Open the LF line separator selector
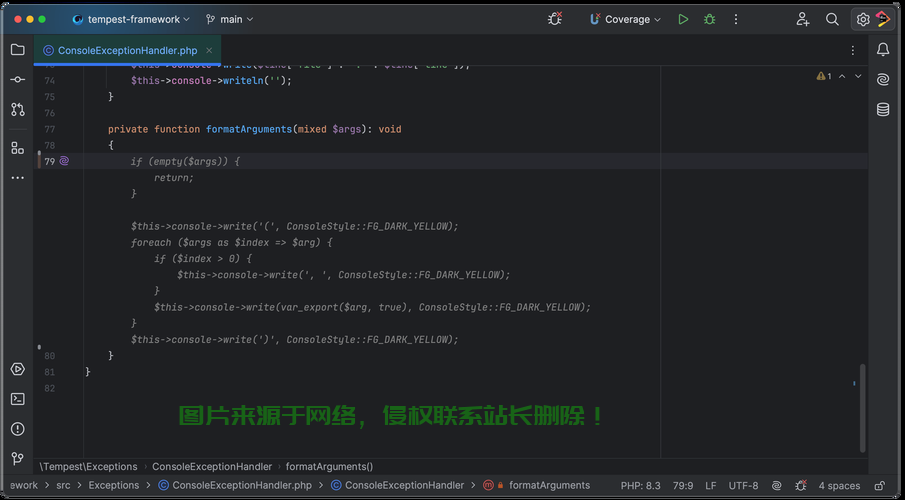 tap(710, 486)
